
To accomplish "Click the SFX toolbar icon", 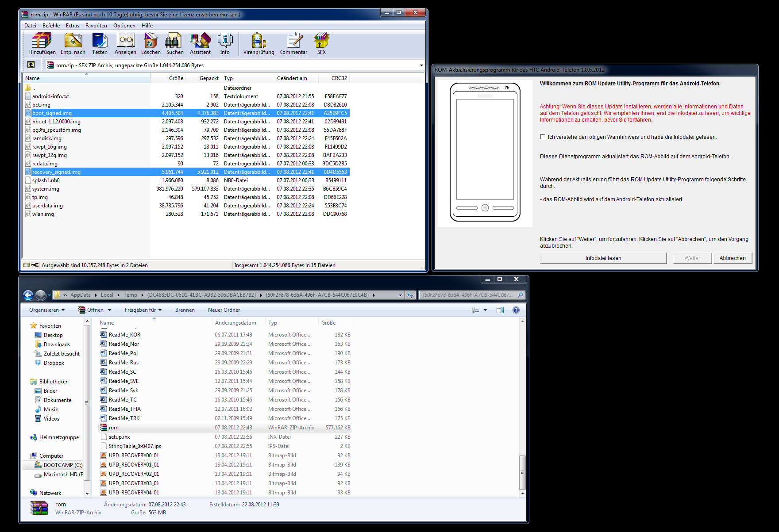I will 321,43.
